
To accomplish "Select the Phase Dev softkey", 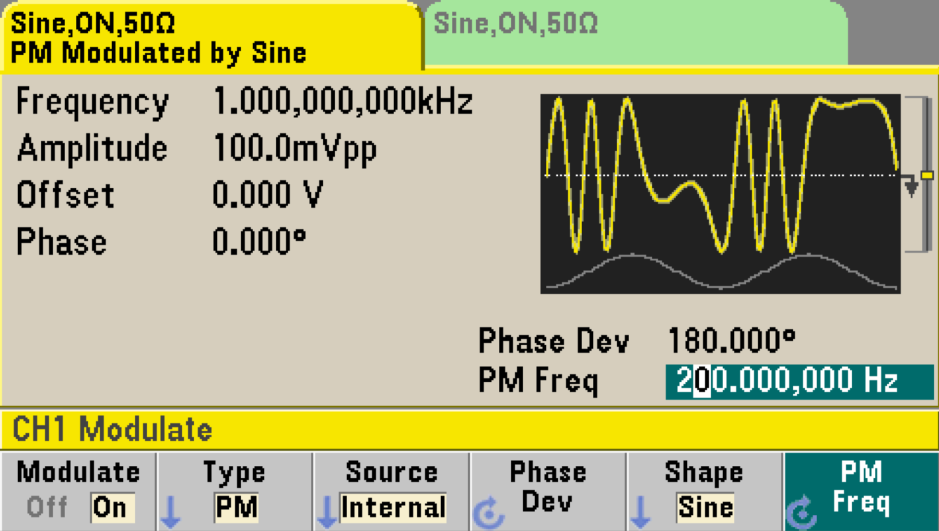I will tap(548, 491).
